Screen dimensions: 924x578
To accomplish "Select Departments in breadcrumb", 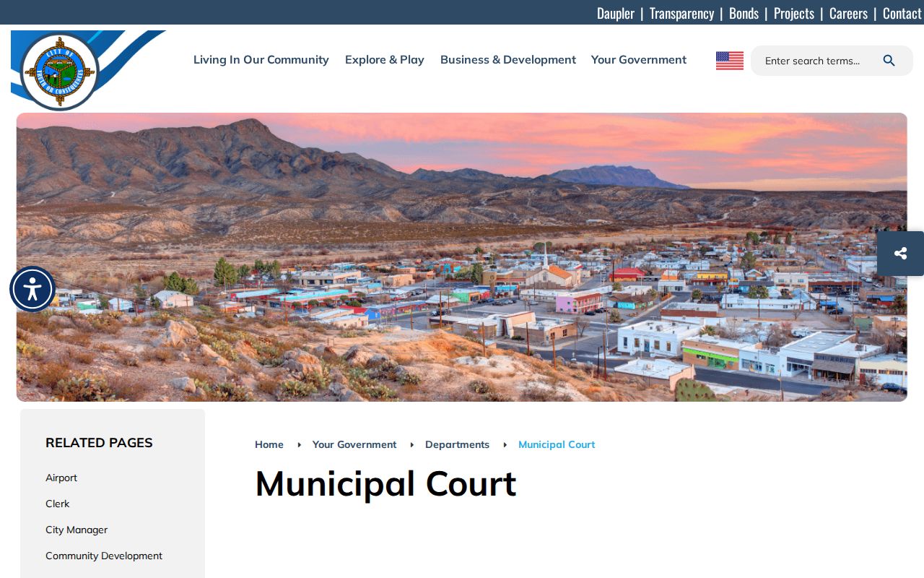I will coord(457,444).
